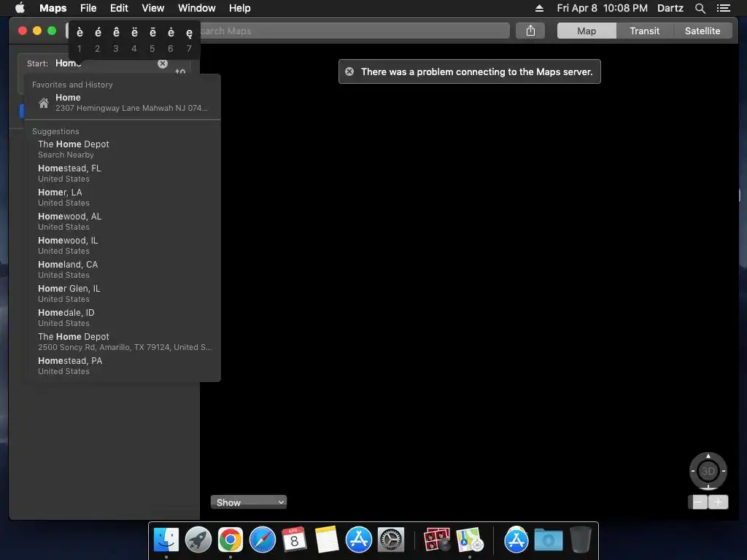747x560 pixels.
Task: Select Homestead, PA suggestion
Action: click(123, 366)
